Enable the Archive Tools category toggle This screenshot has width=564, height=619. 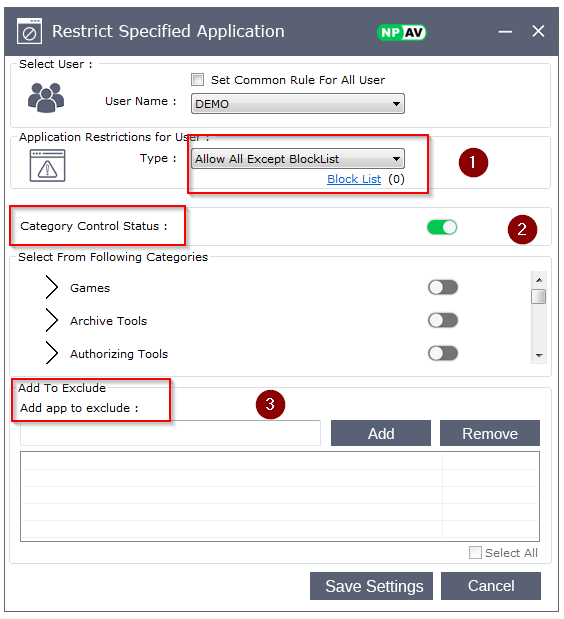click(x=442, y=320)
